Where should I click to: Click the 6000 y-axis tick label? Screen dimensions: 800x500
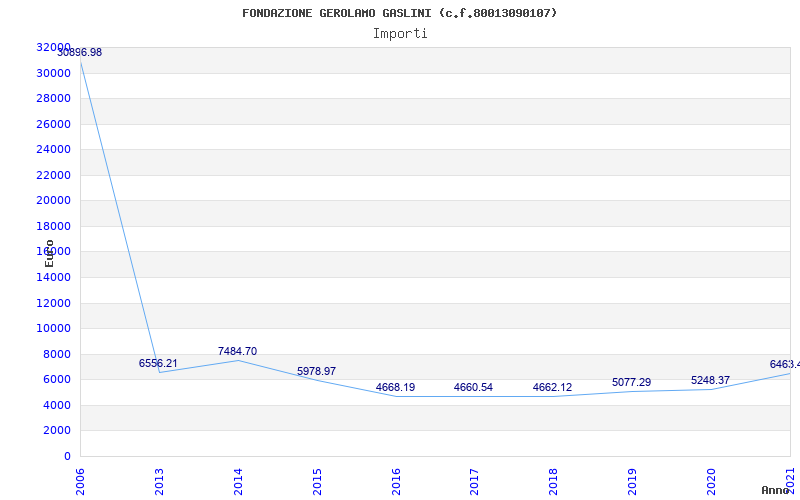[x=57, y=380]
